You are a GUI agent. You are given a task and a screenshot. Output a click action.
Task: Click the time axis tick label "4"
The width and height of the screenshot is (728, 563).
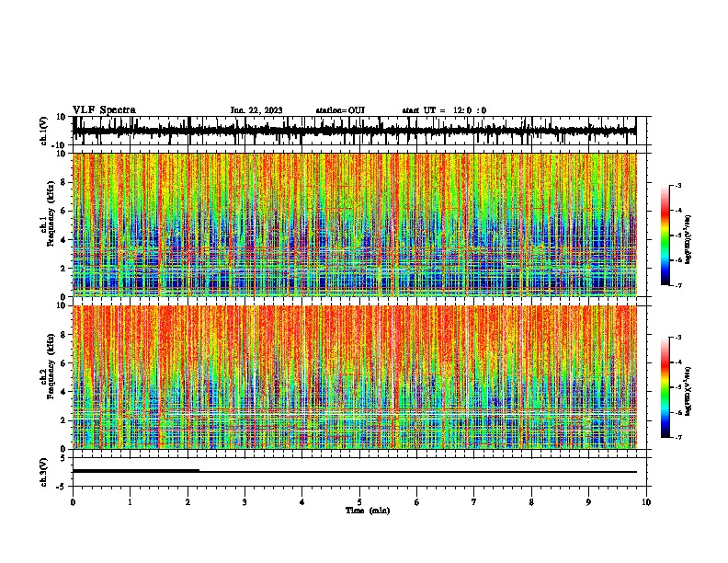[302, 502]
